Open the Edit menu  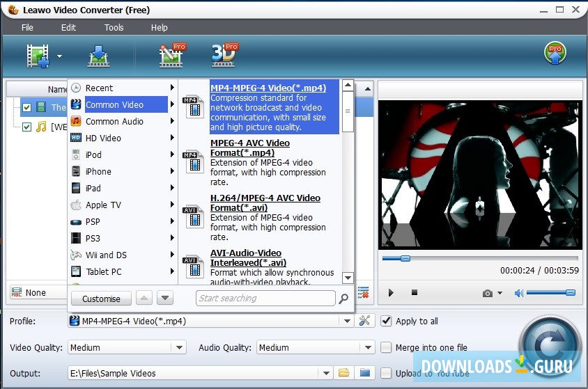[68, 27]
